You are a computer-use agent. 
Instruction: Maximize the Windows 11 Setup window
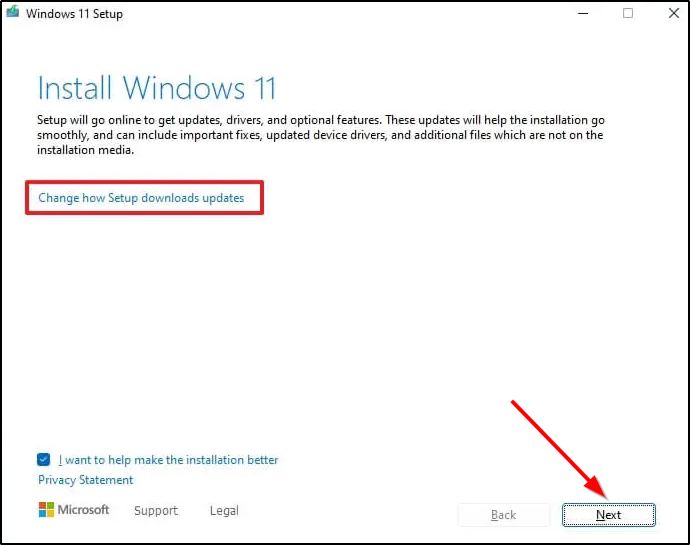(628, 13)
